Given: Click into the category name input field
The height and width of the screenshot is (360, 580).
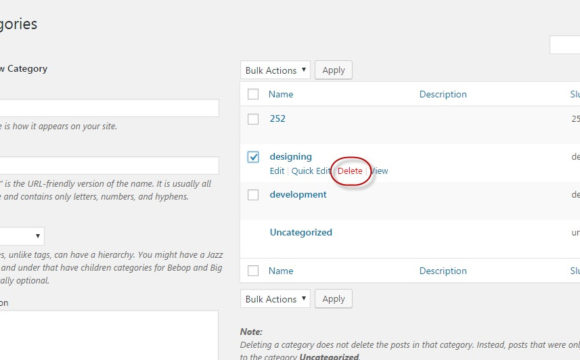Looking at the screenshot, I should tap(109, 108).
